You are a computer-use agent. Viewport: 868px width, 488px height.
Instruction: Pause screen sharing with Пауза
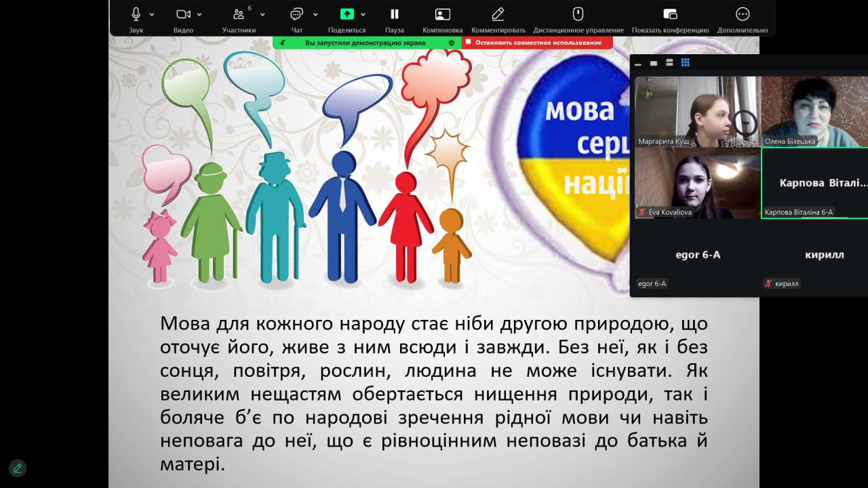click(394, 14)
